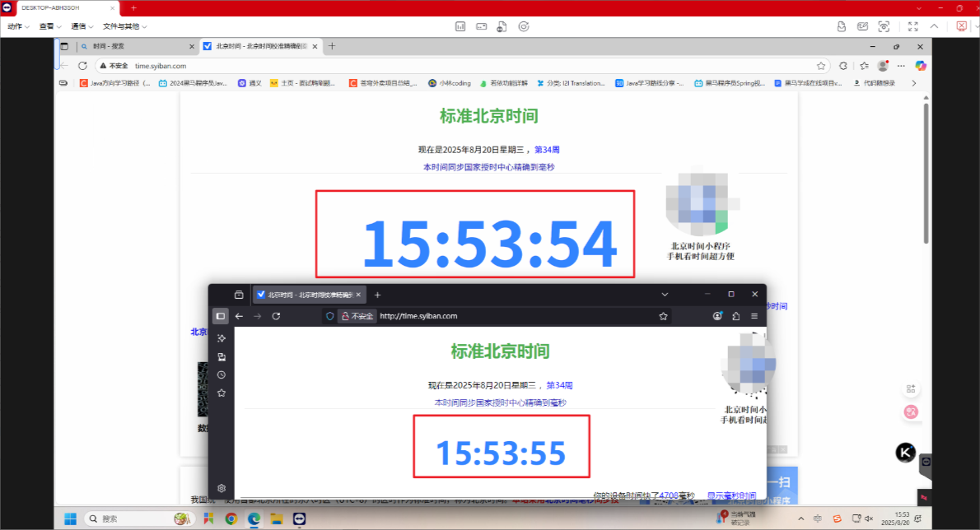Toggle the Firefox sidebar panel open or closed

pyautogui.click(x=220, y=316)
